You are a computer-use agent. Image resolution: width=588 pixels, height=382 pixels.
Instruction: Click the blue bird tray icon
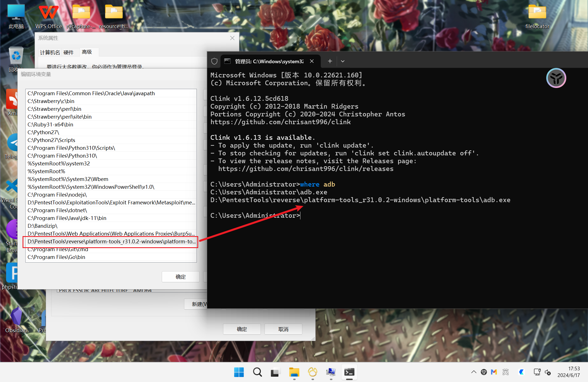click(x=521, y=372)
